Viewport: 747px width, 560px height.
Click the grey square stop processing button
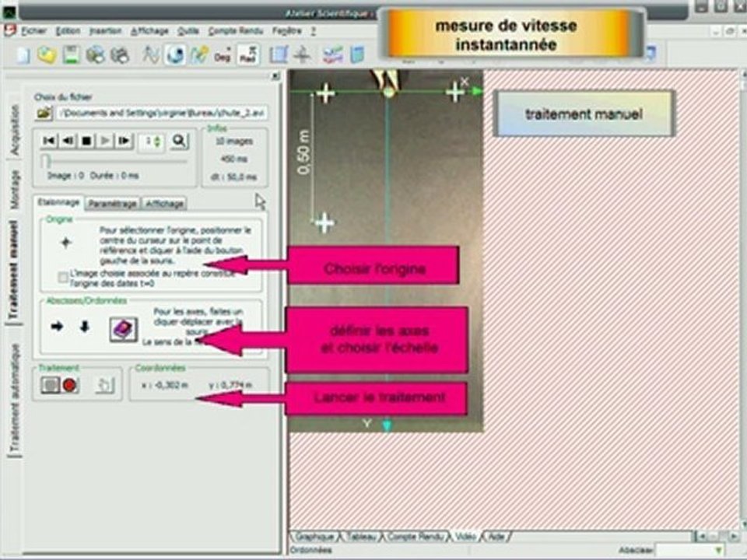(50, 385)
